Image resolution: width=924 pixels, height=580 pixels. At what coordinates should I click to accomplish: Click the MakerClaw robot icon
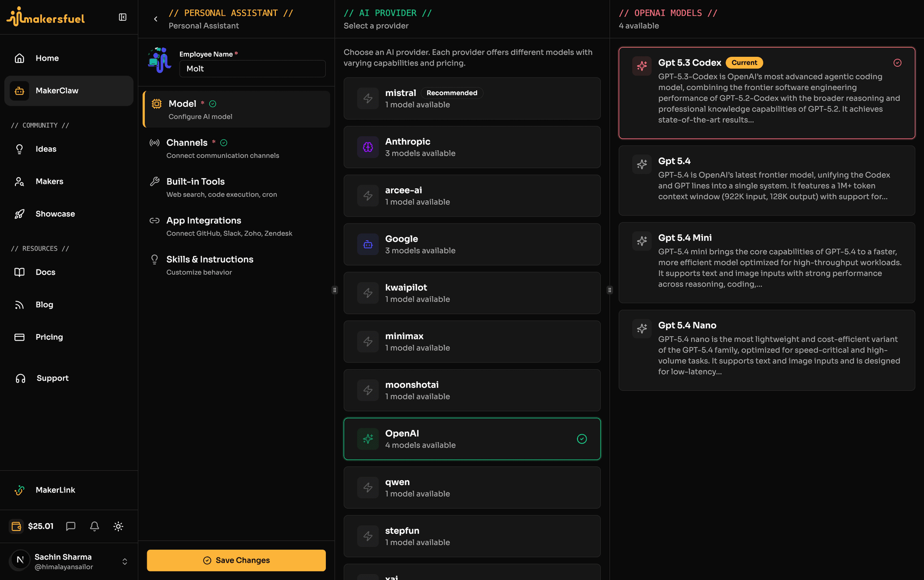tap(19, 90)
